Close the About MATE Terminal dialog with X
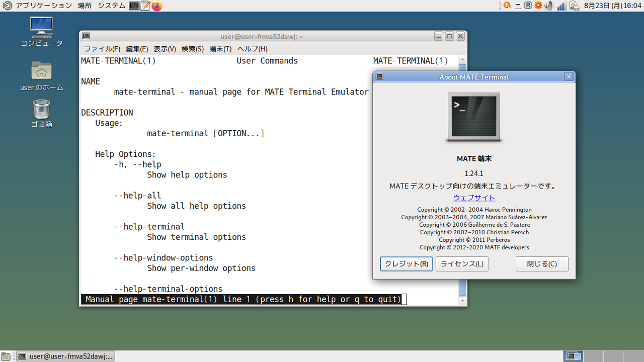Viewport: 644px width, 362px height. pos(569,77)
